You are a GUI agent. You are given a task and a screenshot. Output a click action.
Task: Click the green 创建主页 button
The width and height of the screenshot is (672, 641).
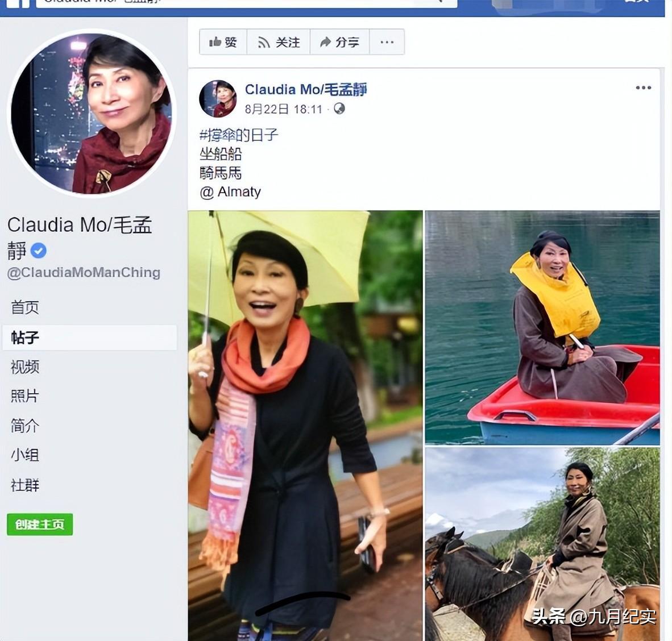pyautogui.click(x=40, y=525)
